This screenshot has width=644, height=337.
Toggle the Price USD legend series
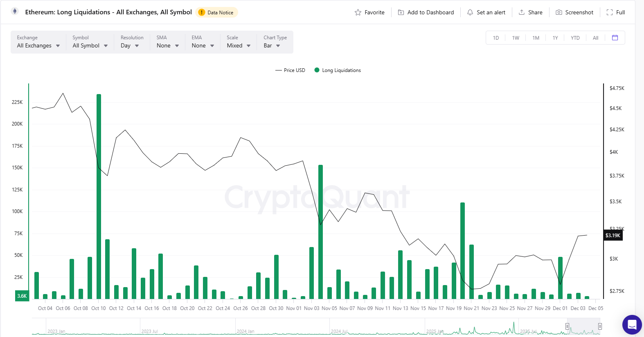pyautogui.click(x=290, y=70)
